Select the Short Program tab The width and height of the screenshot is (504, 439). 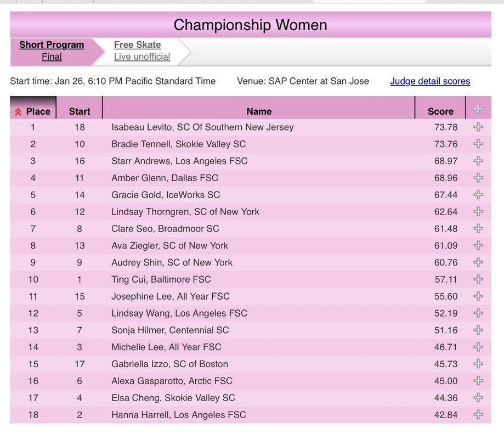[52, 45]
